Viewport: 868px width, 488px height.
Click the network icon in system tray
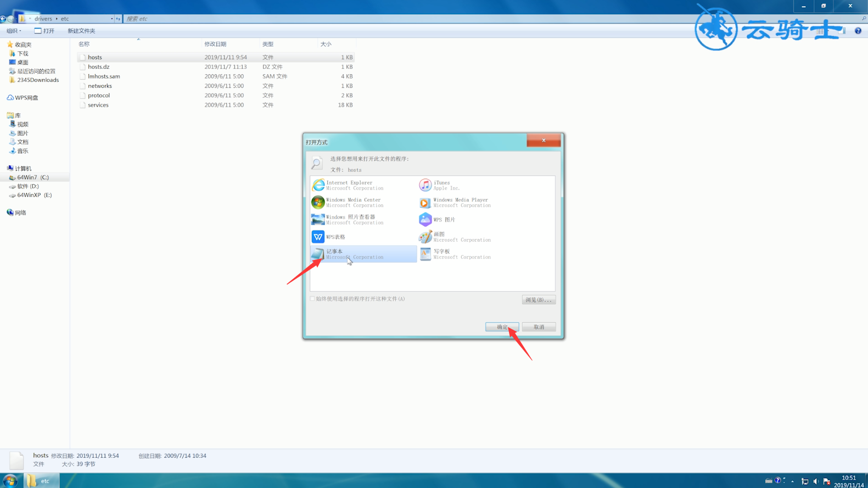coord(805,481)
